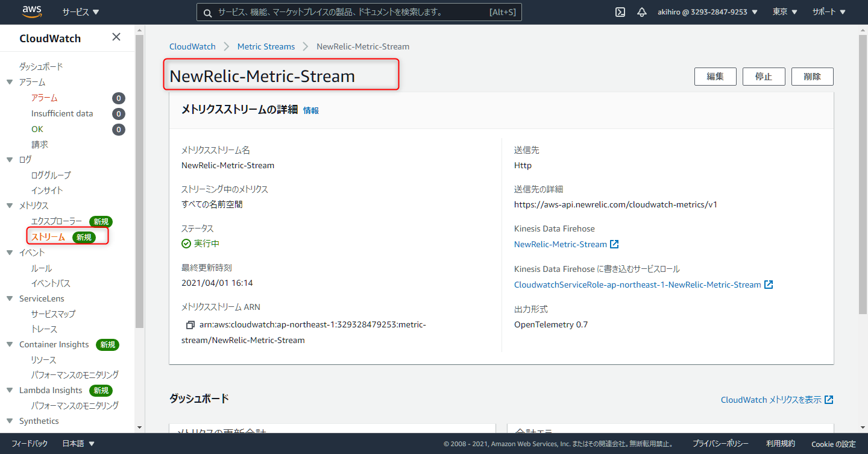The width and height of the screenshot is (868, 454).
Task: Click the 編集 button
Action: point(715,77)
